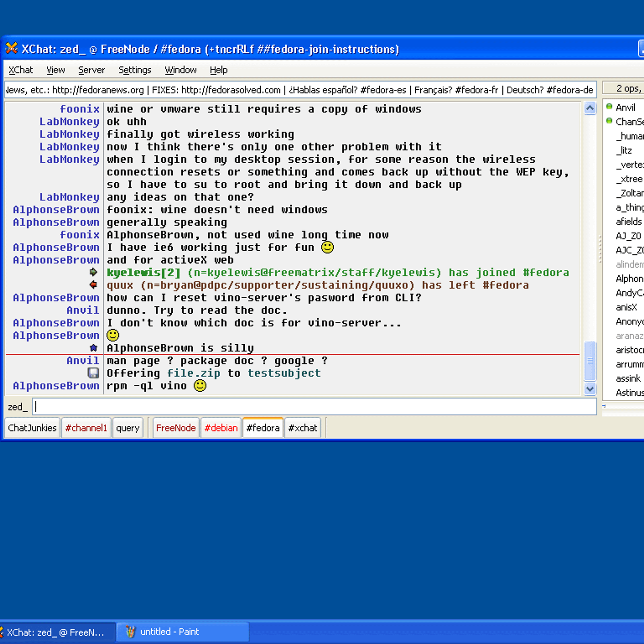This screenshot has height=644, width=644.
Task: Click foonix nick on the first chat line
Action: (79, 109)
